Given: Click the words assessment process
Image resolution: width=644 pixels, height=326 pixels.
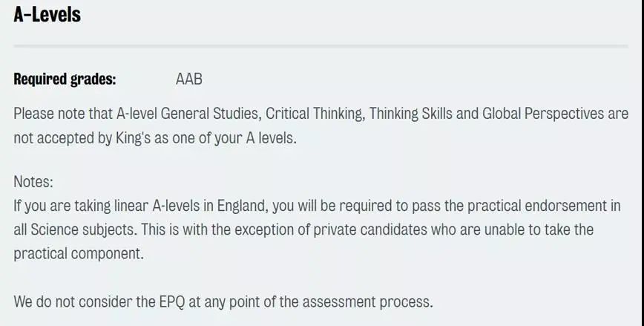Looking at the screenshot, I should (367, 302).
